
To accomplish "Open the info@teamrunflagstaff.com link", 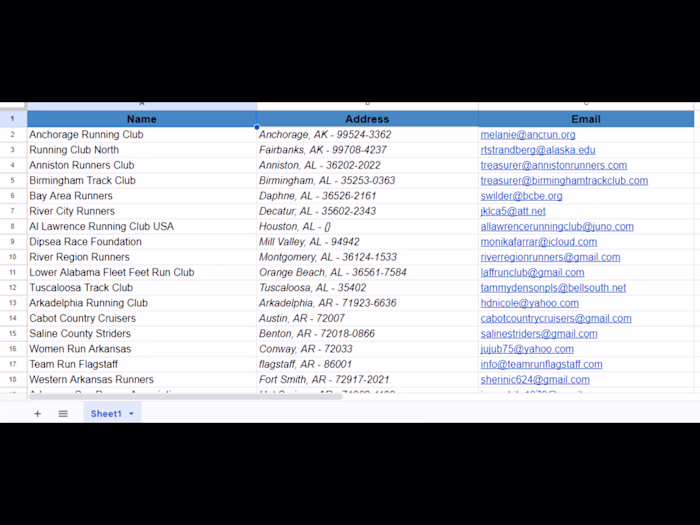I will coord(542,364).
